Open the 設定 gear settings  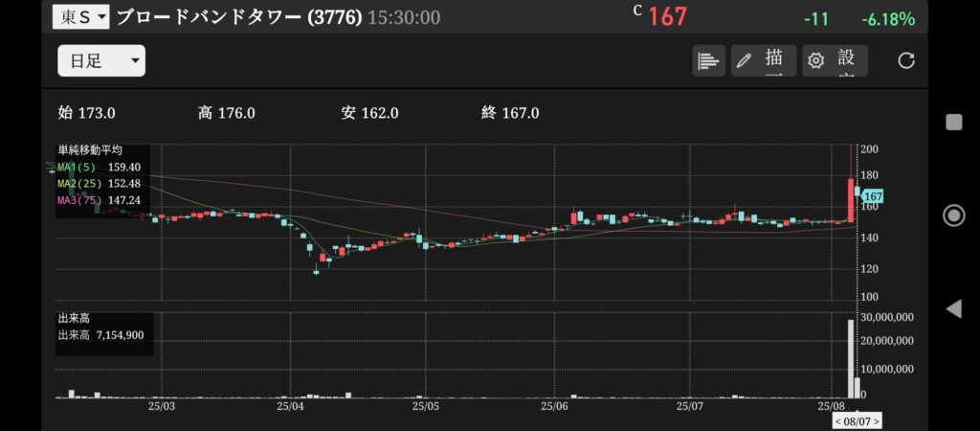[x=835, y=60]
